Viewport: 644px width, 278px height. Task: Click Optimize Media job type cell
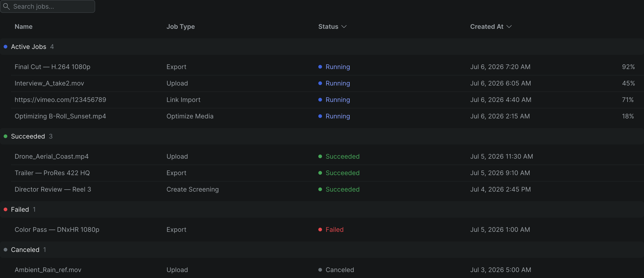point(190,117)
